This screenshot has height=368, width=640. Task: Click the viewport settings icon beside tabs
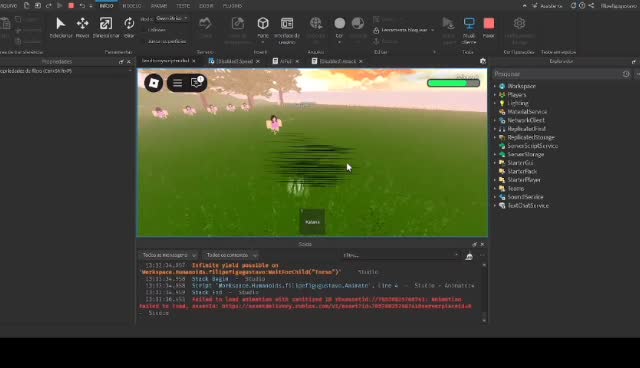(x=483, y=61)
